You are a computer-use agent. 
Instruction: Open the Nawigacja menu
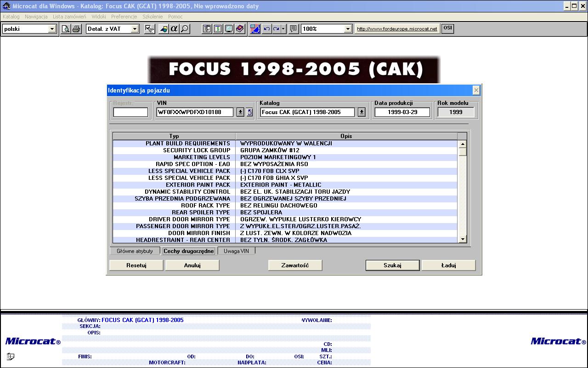36,17
